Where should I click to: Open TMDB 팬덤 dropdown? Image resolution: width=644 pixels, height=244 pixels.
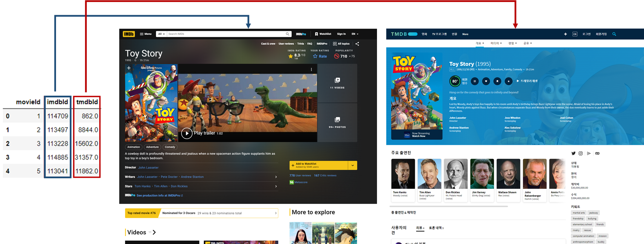click(x=512, y=43)
